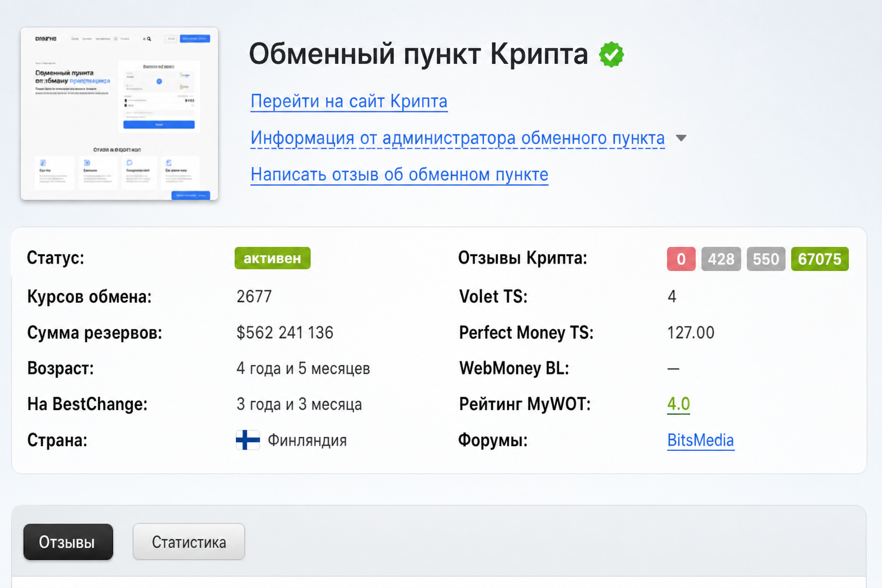Click the gray 428 reviews badge
Screen dimensions: 882x588
[721, 259]
